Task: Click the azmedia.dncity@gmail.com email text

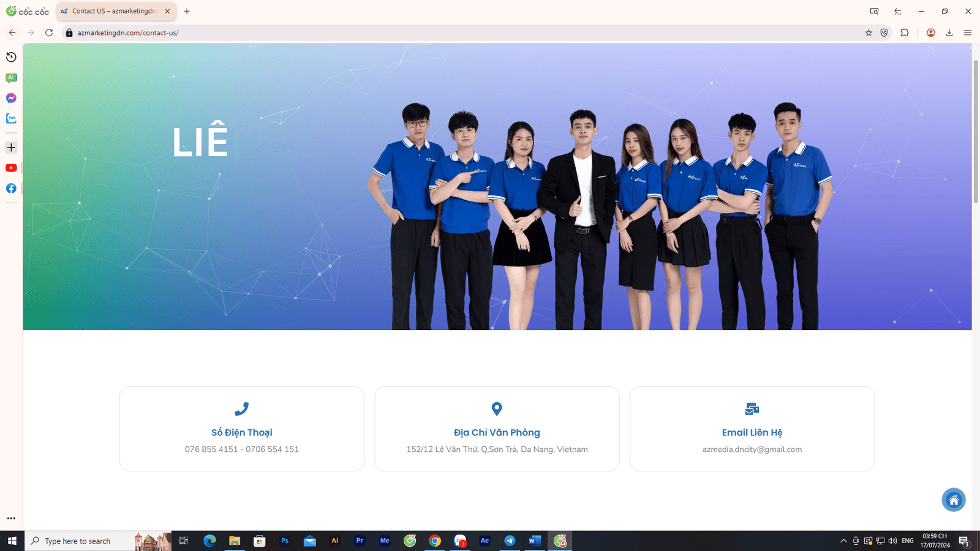Action: point(752,449)
